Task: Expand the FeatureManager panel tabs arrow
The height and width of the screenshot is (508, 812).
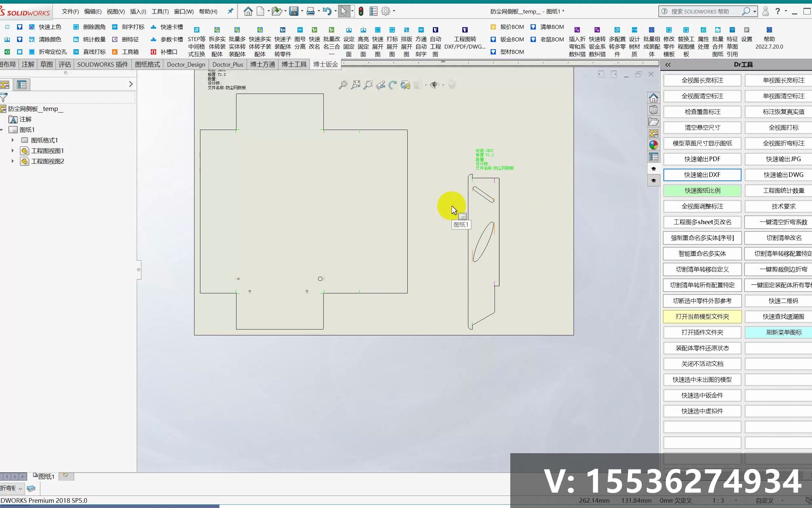Action: [131, 84]
